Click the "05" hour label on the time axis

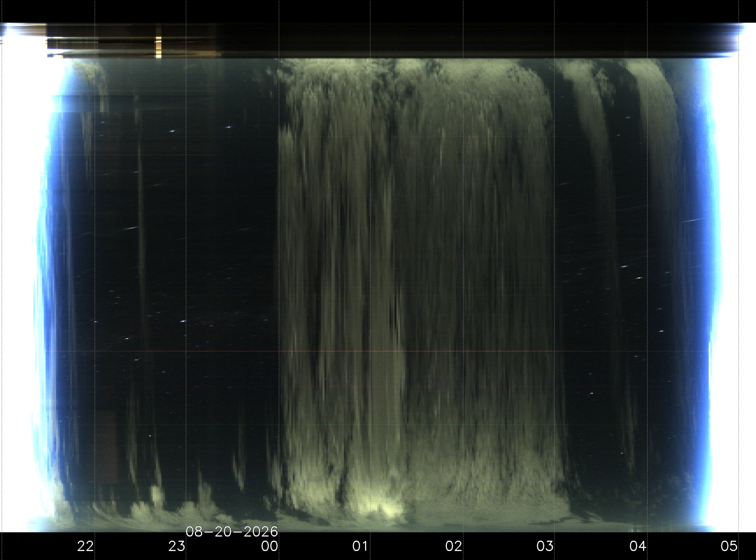pos(729,546)
